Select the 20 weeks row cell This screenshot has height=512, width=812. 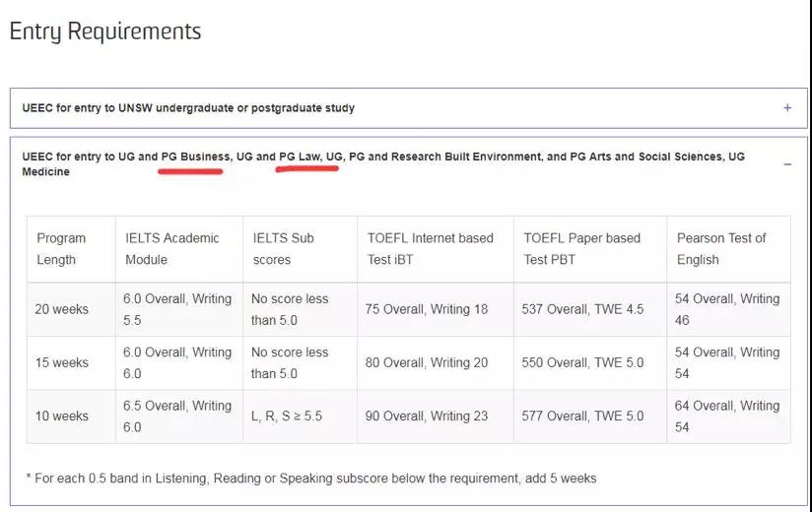tap(72, 309)
